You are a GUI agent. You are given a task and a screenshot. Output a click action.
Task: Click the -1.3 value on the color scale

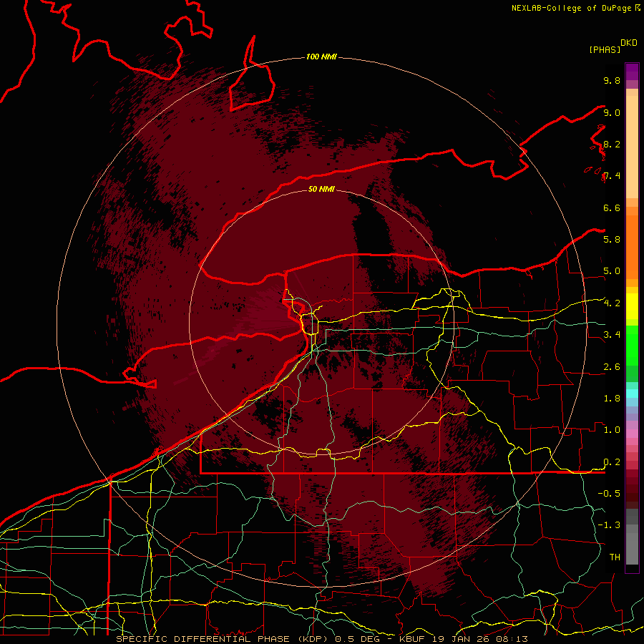(609, 525)
